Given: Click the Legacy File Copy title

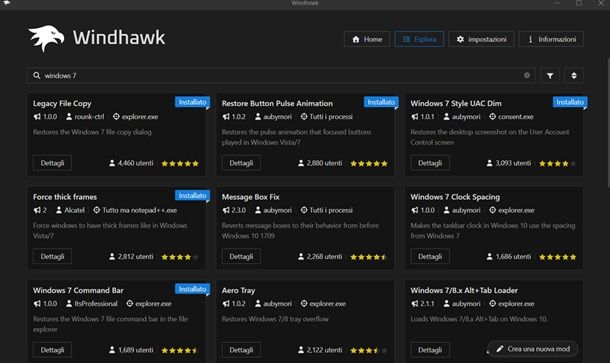Looking at the screenshot, I should point(62,103).
